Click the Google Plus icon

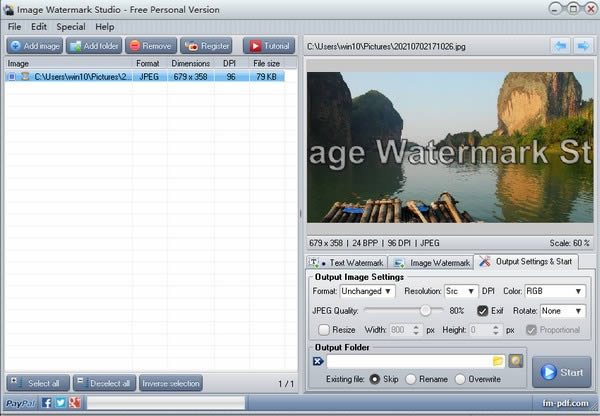pos(75,403)
